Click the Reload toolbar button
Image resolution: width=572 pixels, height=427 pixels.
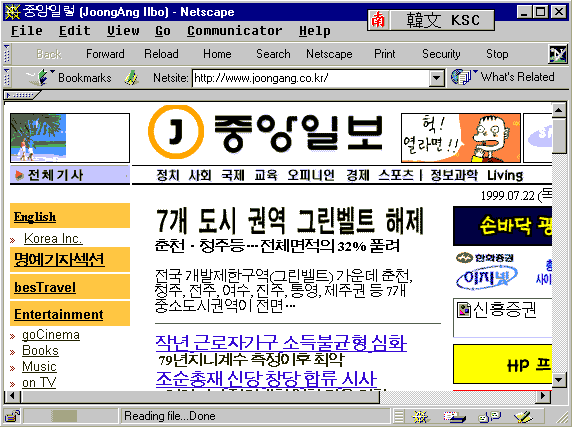161,54
